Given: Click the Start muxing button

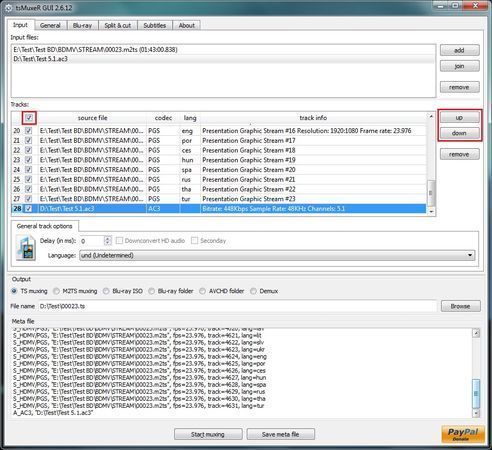Looking at the screenshot, I should coord(208,434).
